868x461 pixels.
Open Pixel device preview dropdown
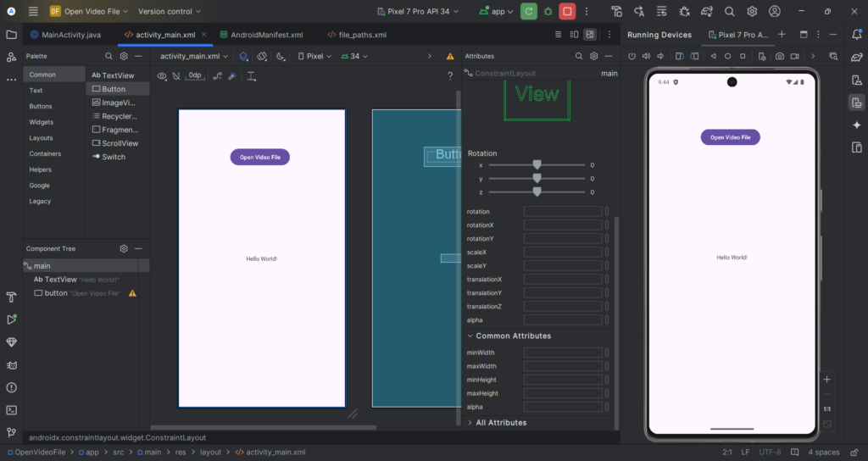tap(314, 56)
